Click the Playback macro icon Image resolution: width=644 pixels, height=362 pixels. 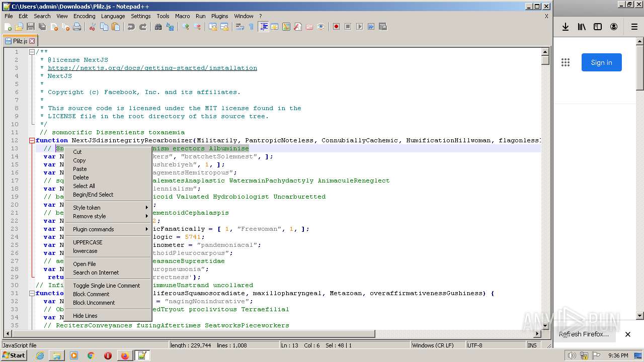359,27
